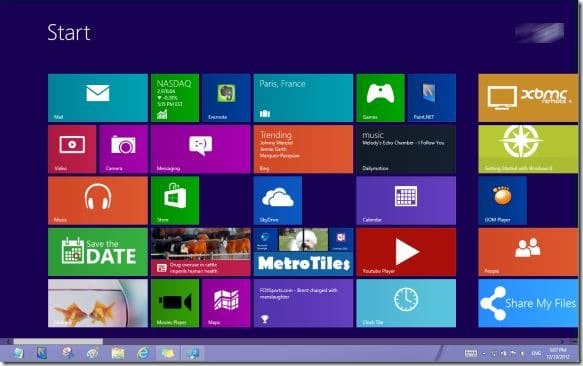Launch the Share My Files tile

pos(528,303)
